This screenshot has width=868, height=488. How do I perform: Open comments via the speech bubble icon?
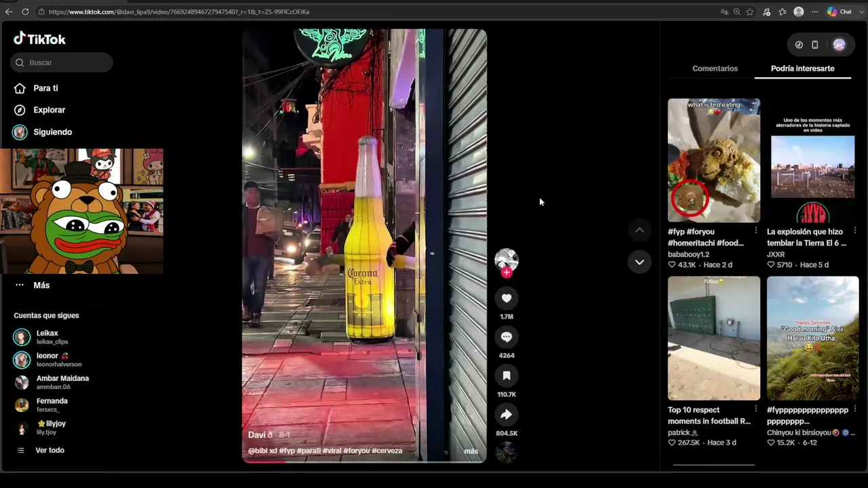coord(507,337)
